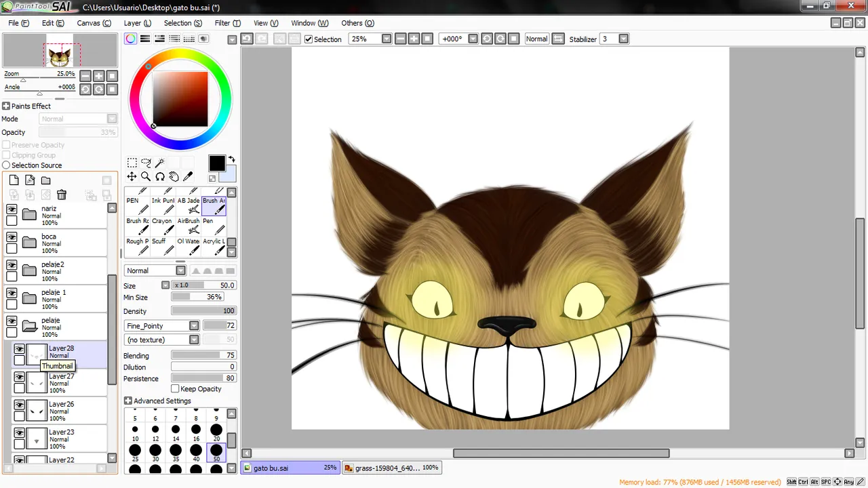The image size is (868, 488).
Task: Toggle the Selection checkbox in toolbar
Action: (x=309, y=39)
